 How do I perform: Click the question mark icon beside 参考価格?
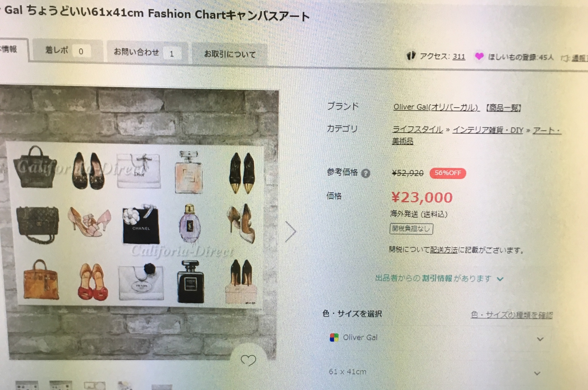click(x=366, y=173)
